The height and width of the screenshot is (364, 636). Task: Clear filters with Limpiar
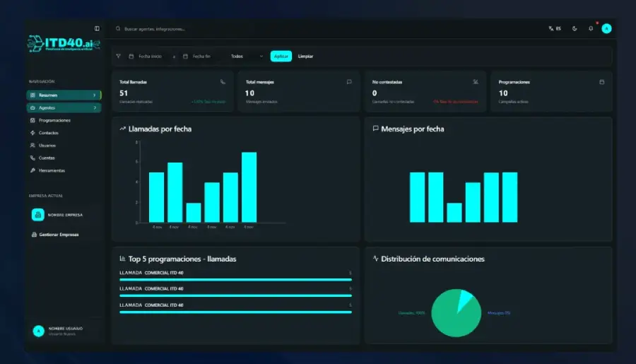click(x=305, y=57)
